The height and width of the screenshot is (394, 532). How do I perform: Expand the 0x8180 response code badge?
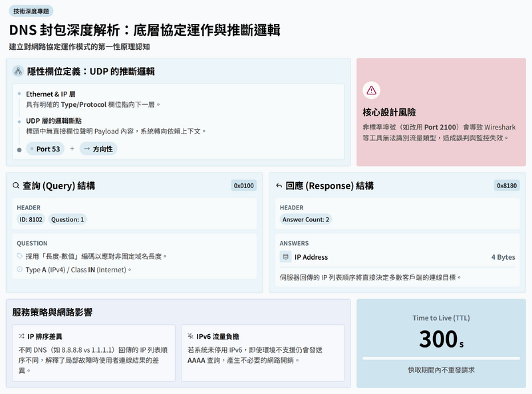[x=508, y=185]
